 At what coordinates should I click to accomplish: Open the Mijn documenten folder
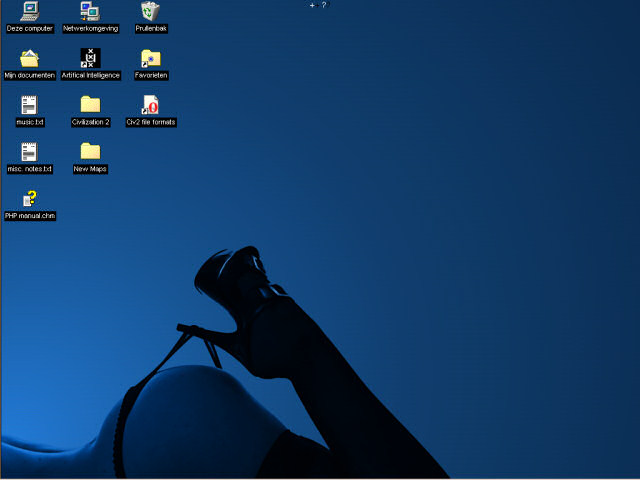pos(29,58)
